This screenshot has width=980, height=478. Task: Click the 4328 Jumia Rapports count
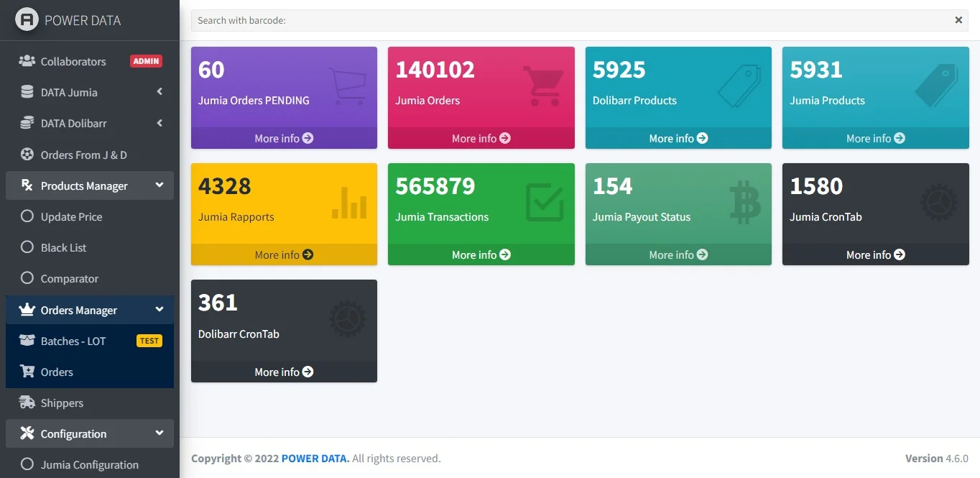(224, 186)
